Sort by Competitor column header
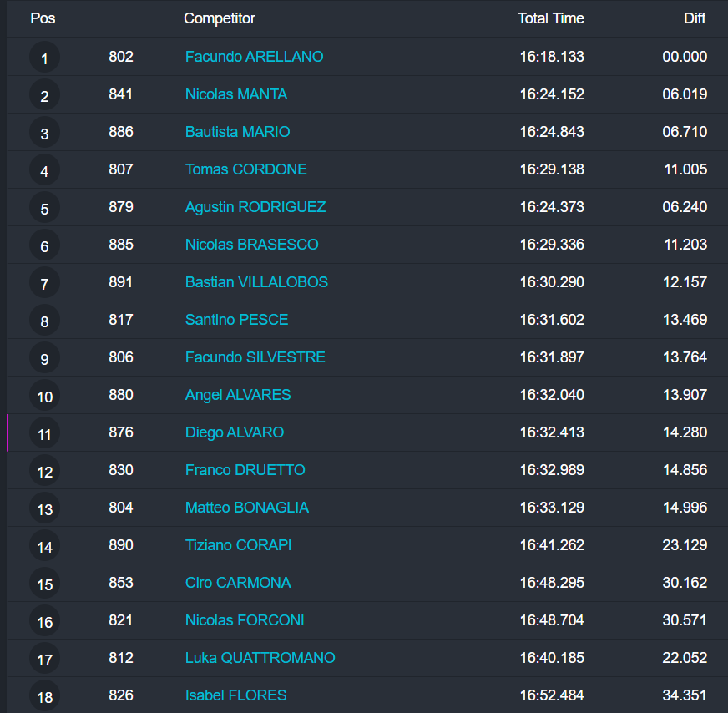728x713 pixels. tap(220, 18)
